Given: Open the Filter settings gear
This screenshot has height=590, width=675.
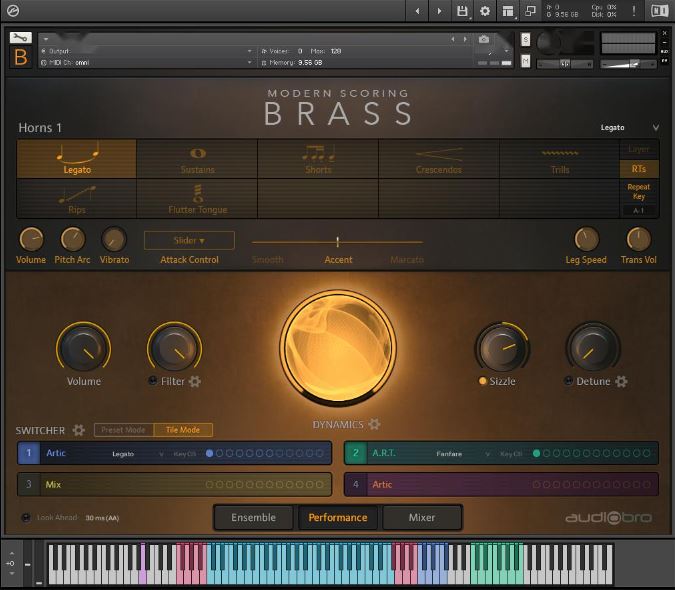Looking at the screenshot, I should tap(195, 381).
